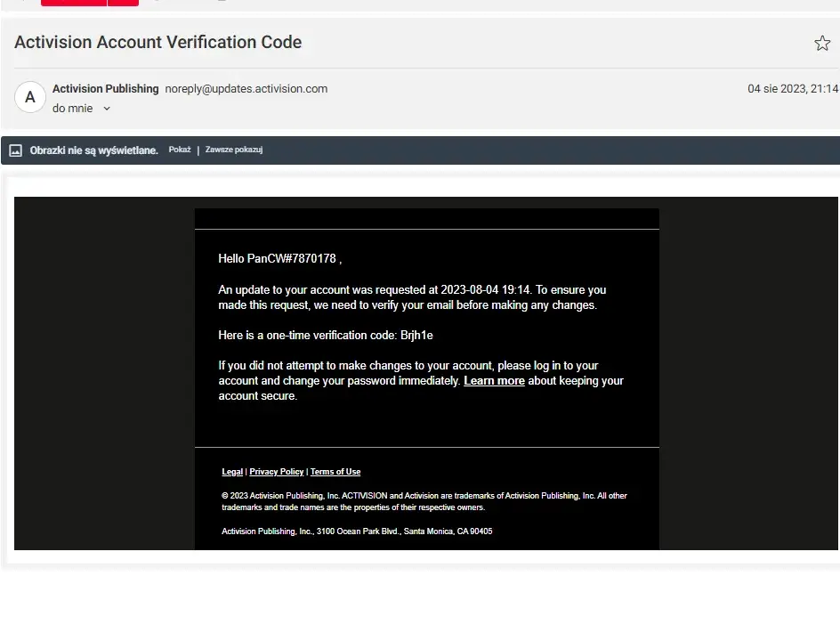Click the email subject heading
This screenshot has width=840, height=641.
[158, 43]
